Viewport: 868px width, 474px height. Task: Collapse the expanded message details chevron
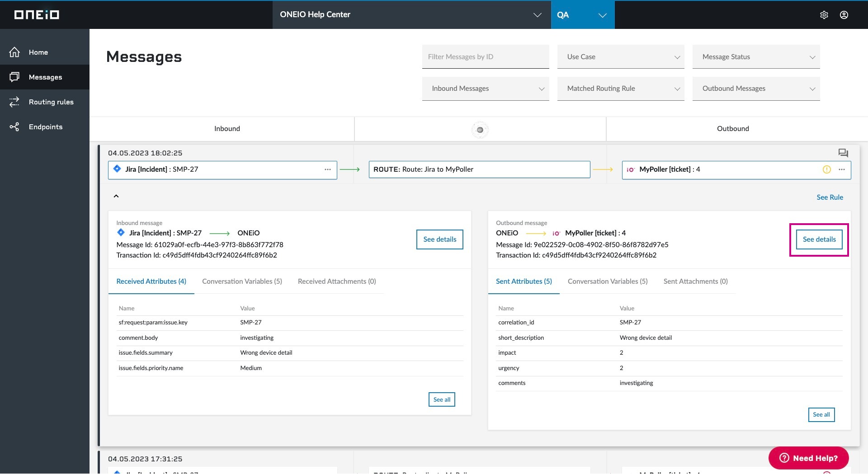[x=116, y=196]
